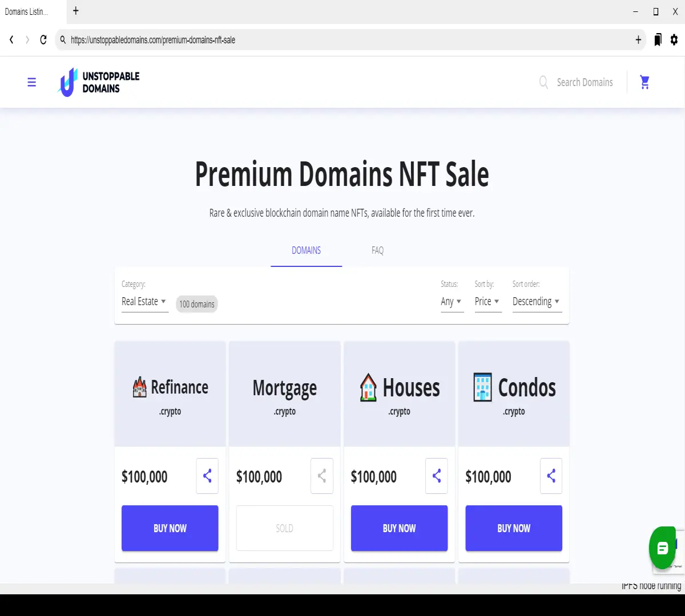Share the Mortgage.crypto domain
Viewport: 685px width, 616px height.
tap(322, 476)
